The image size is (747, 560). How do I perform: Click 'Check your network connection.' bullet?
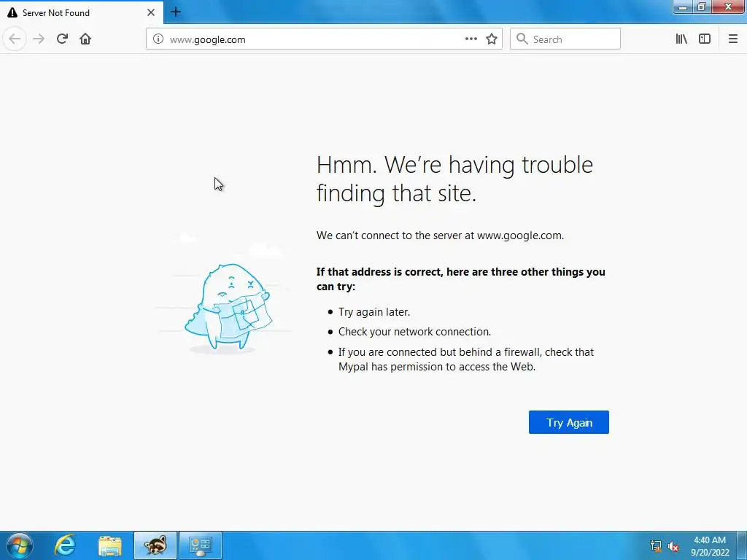tap(414, 332)
